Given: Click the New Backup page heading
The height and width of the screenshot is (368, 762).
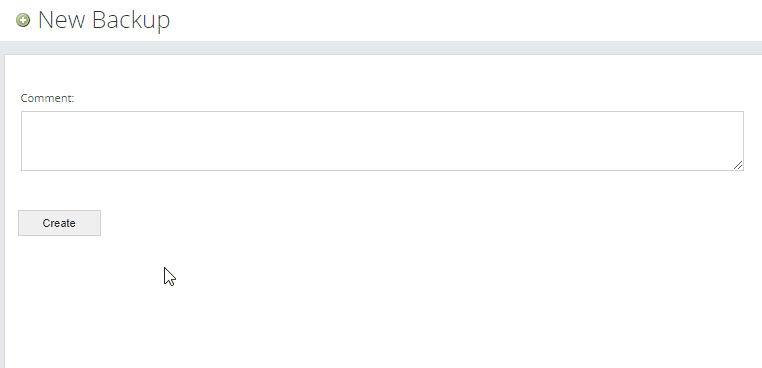Looking at the screenshot, I should 104,20.
